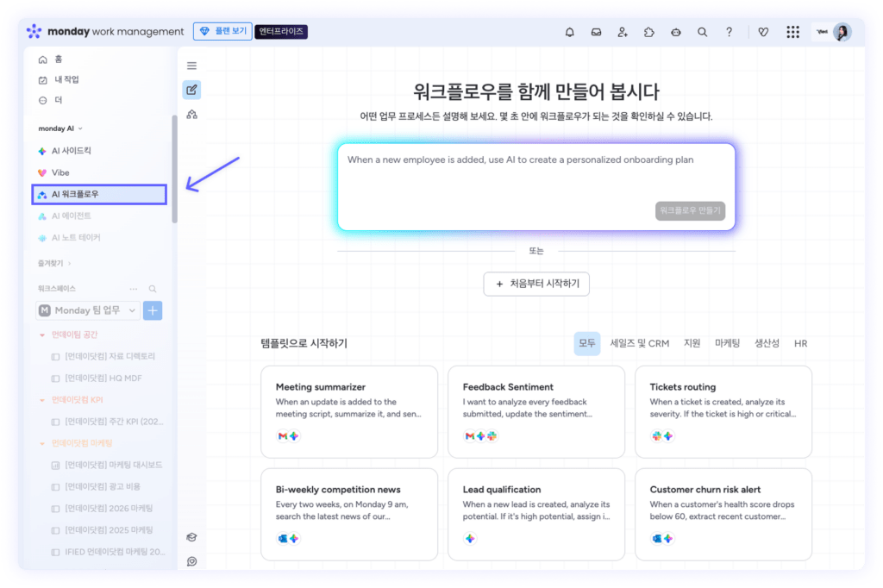Open the Meeting summarizer template card
This screenshot has height=588, width=883.
349,411
